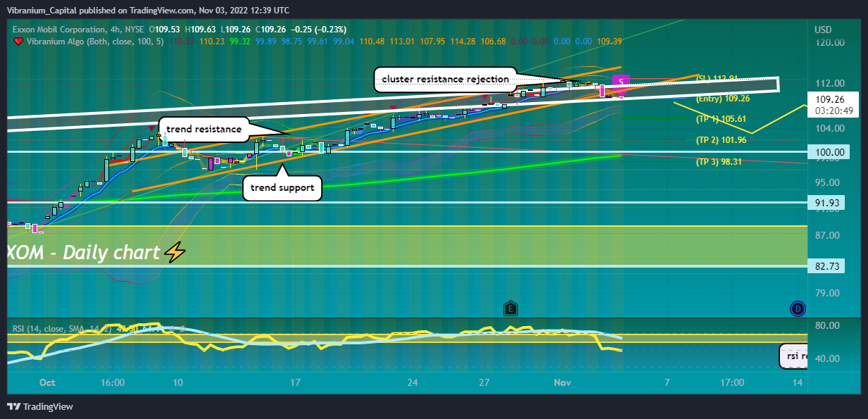Click the earnings 'E' marker icon

click(510, 308)
